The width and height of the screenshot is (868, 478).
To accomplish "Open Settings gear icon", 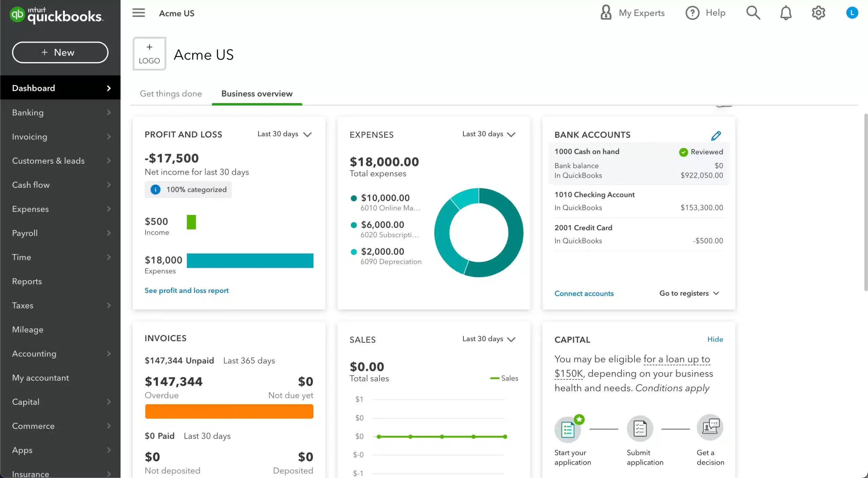I will (x=818, y=12).
